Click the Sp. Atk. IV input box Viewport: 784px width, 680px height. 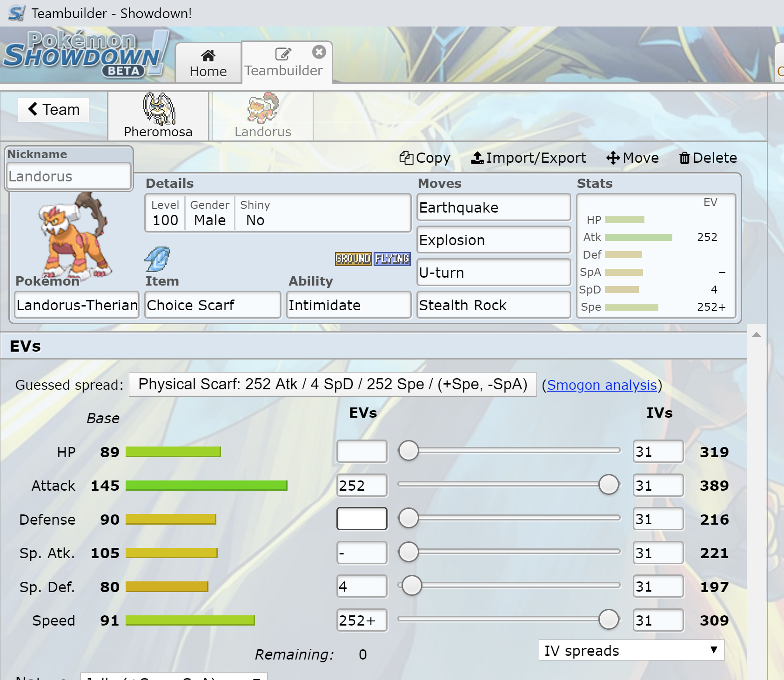[658, 553]
